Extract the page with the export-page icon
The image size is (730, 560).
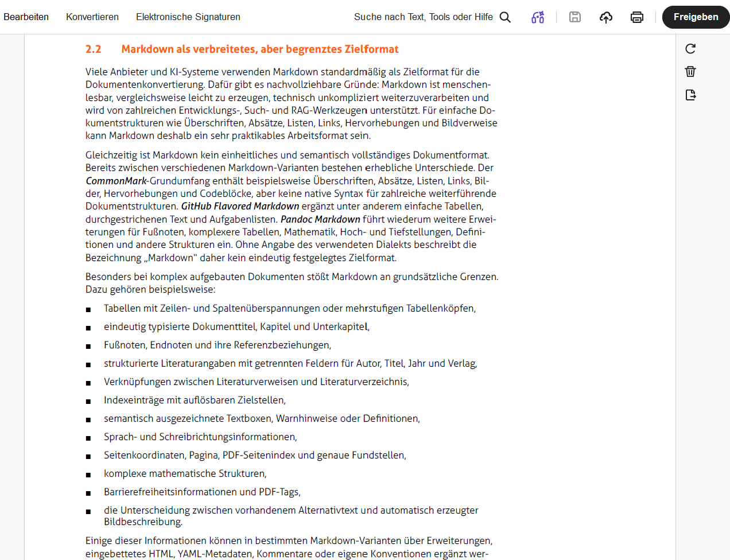[690, 95]
